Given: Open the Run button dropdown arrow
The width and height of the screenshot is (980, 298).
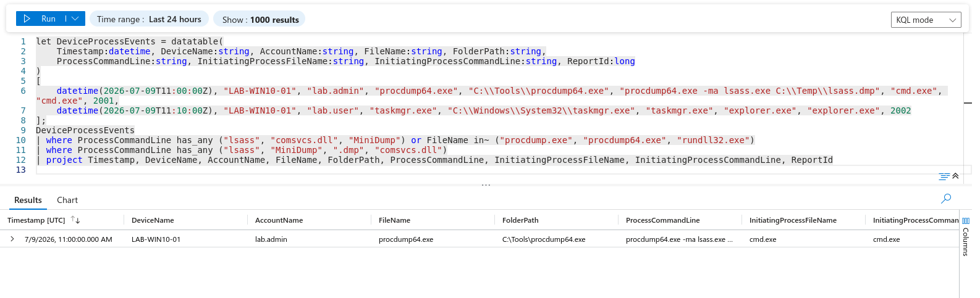Looking at the screenshot, I should [x=75, y=19].
